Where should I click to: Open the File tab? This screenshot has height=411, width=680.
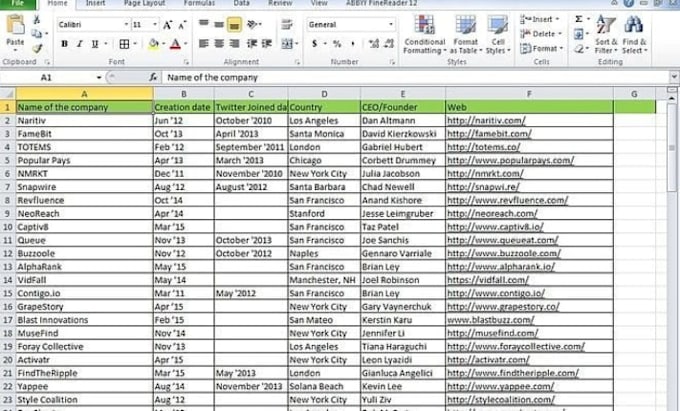[18, 3]
